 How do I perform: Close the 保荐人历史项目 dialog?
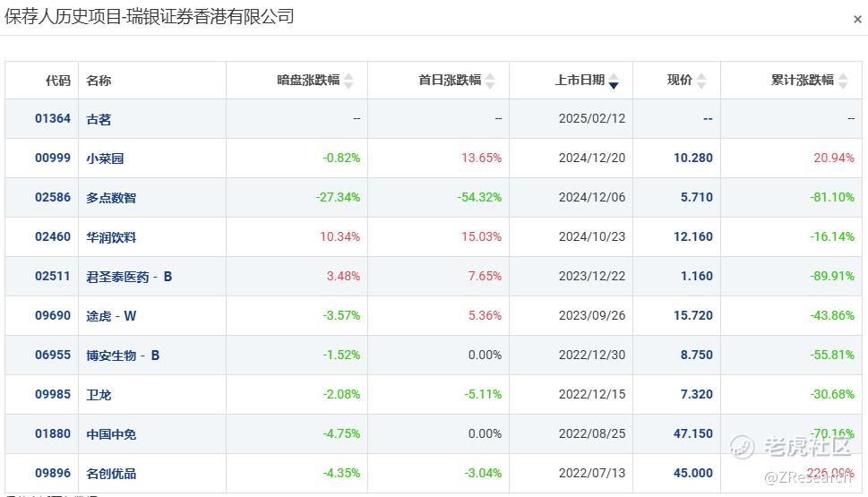click(x=857, y=20)
